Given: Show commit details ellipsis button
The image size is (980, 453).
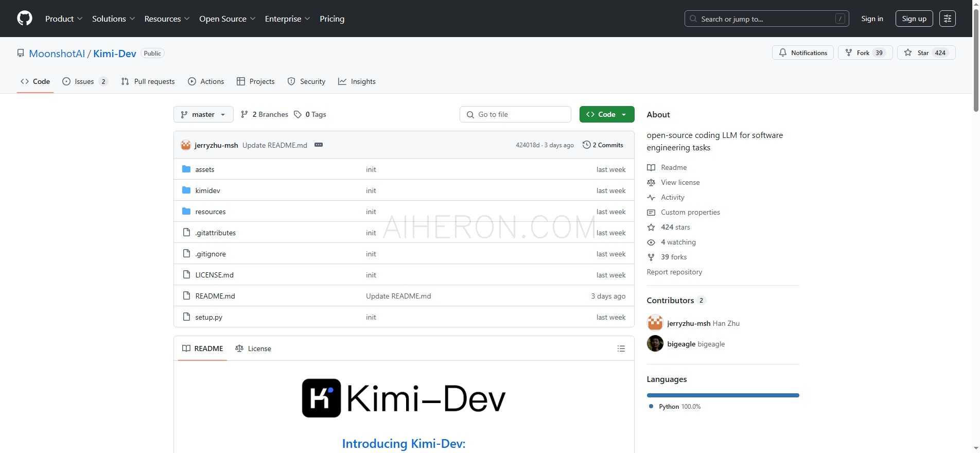Looking at the screenshot, I should [319, 145].
